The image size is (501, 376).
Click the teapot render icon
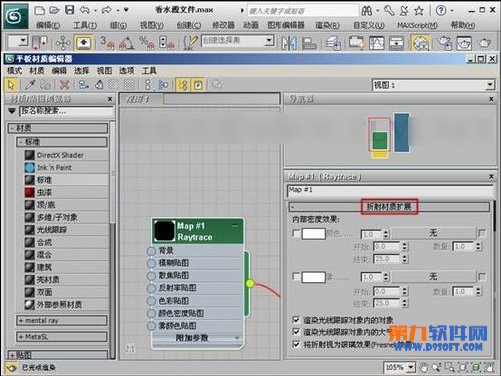(485, 43)
